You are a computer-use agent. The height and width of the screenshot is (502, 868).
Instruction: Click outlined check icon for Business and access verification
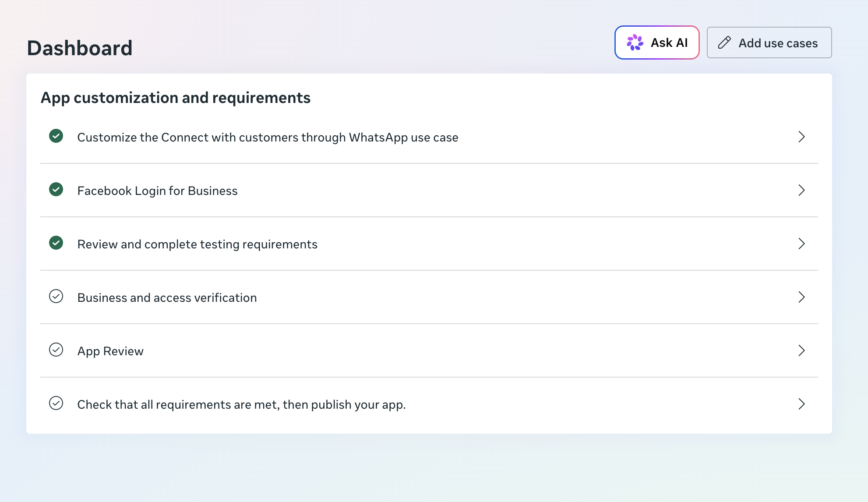[56, 297]
